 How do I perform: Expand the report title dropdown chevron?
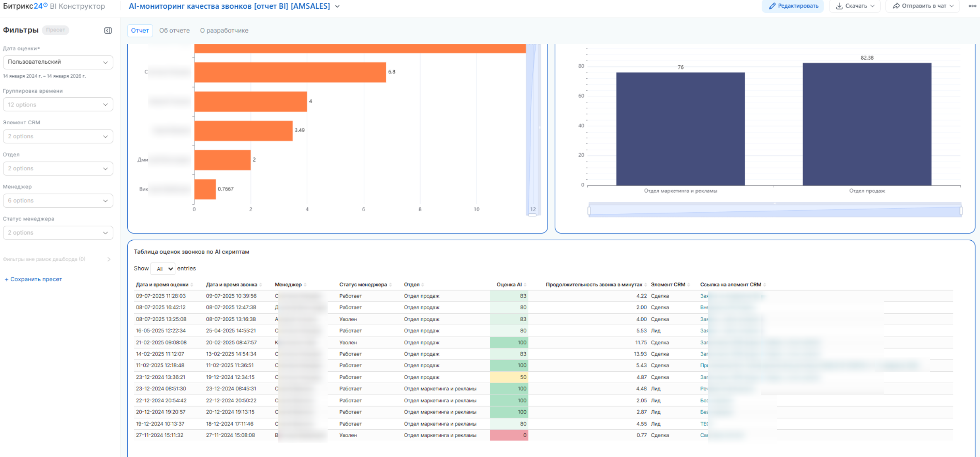tap(338, 6)
